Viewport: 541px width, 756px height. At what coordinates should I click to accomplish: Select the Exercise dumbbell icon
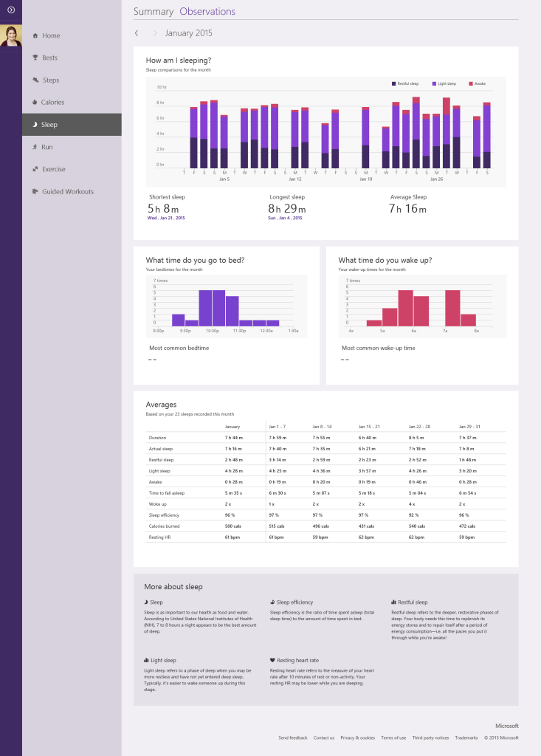pyautogui.click(x=35, y=169)
